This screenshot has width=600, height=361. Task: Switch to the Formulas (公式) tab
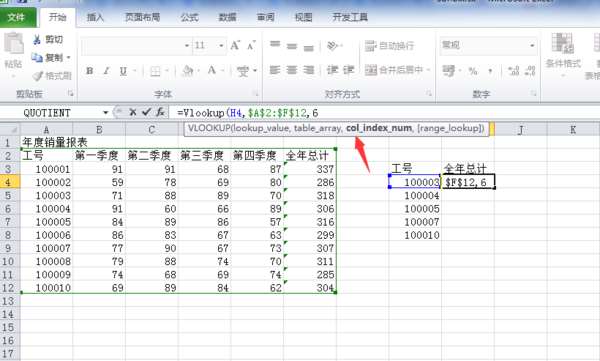189,17
